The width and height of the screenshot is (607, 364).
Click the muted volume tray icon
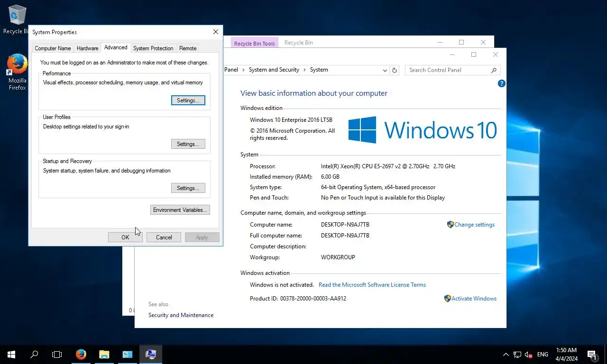529,354
